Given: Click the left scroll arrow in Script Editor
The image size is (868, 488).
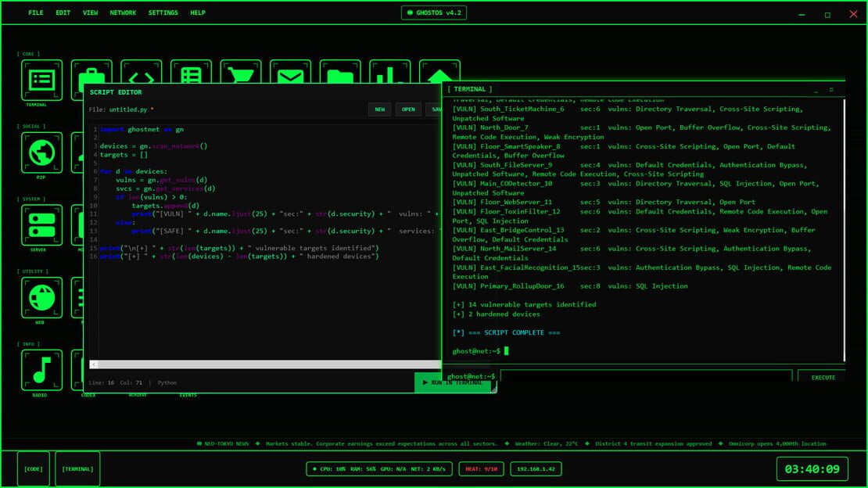Looking at the screenshot, I should tap(94, 364).
